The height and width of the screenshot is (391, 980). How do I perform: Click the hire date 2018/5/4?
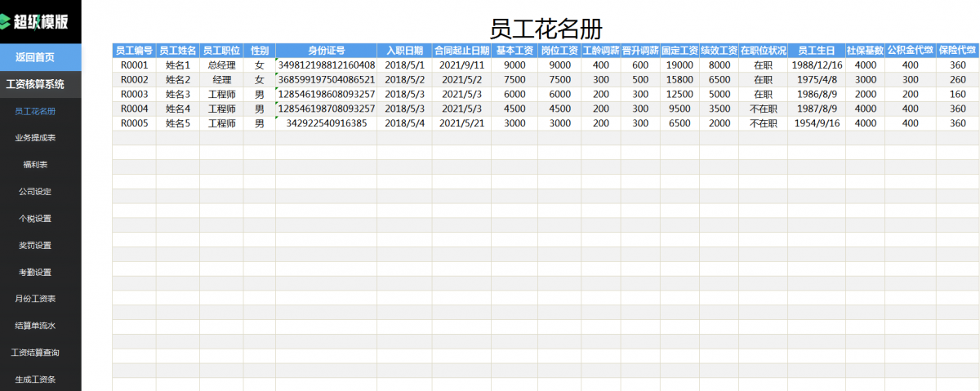click(404, 123)
